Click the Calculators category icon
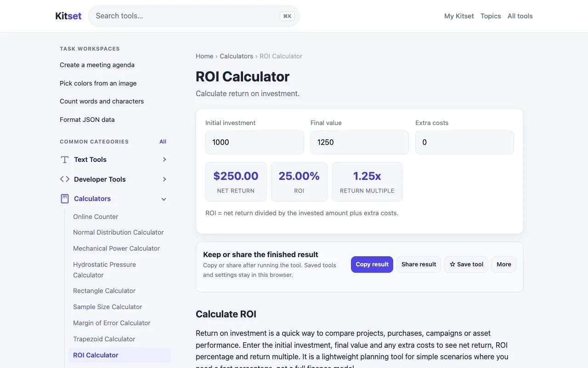Image resolution: width=588 pixels, height=368 pixels. click(x=65, y=199)
